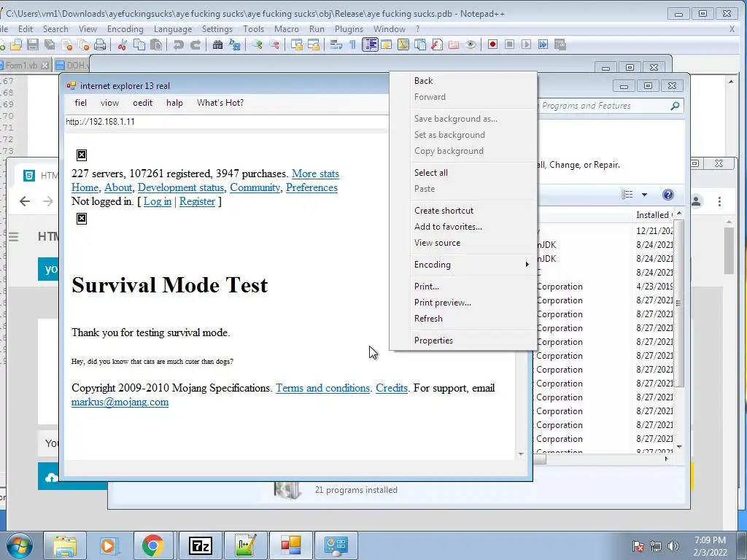Open a file with Notepad++ toolbar Open icon
747x560 pixels.
(16, 44)
